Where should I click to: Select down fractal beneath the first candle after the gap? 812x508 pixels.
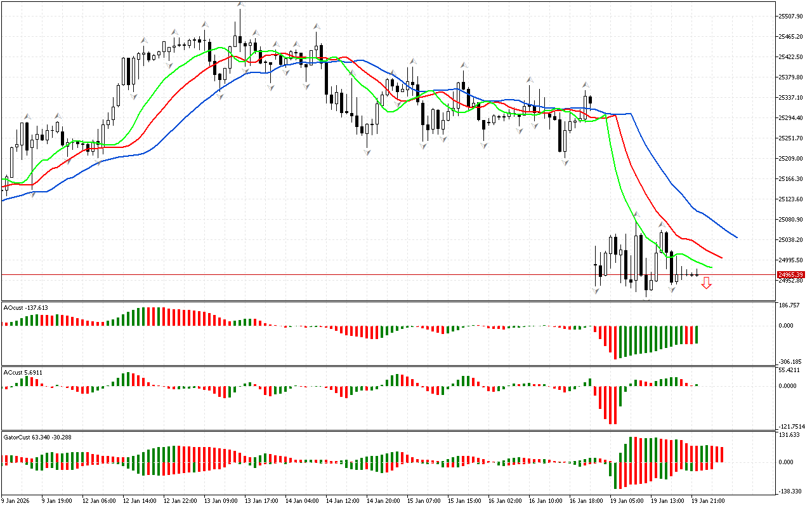(x=596, y=291)
